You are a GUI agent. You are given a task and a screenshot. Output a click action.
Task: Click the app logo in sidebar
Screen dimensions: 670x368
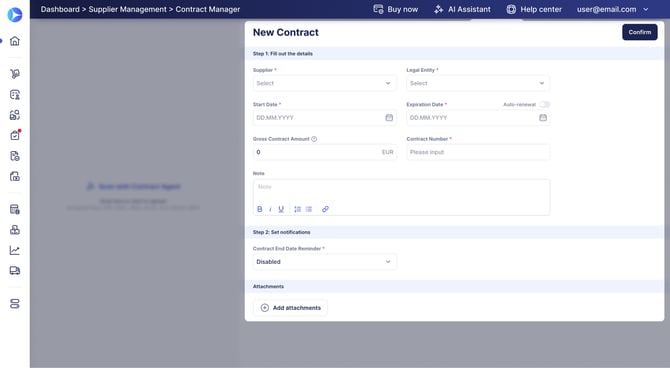(15, 15)
